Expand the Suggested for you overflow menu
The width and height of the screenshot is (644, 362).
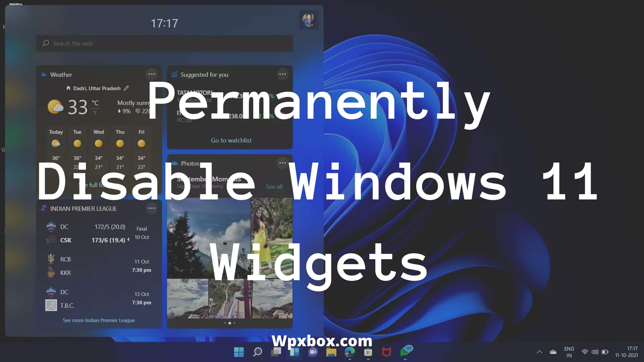[x=283, y=74]
